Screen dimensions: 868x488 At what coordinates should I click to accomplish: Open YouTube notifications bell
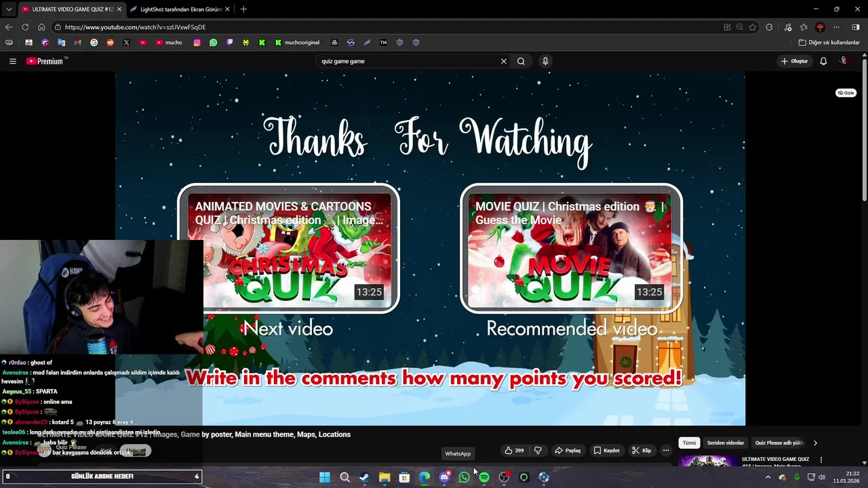click(823, 61)
